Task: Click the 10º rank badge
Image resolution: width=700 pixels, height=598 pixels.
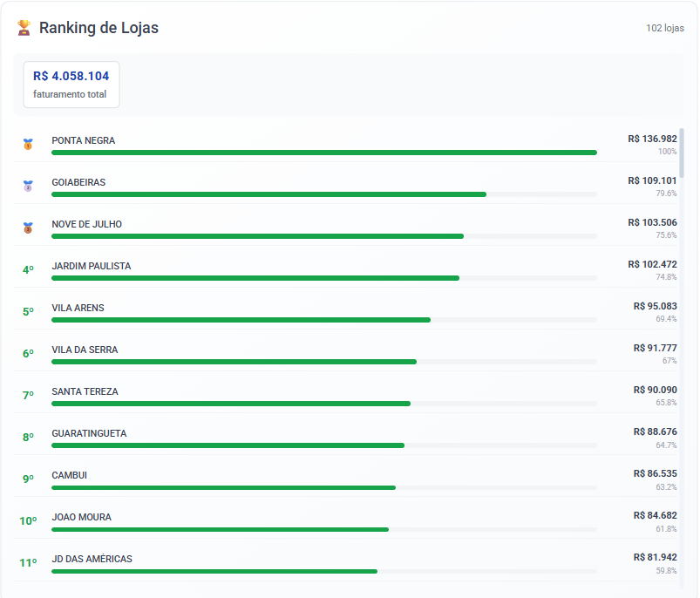Action: point(28,521)
